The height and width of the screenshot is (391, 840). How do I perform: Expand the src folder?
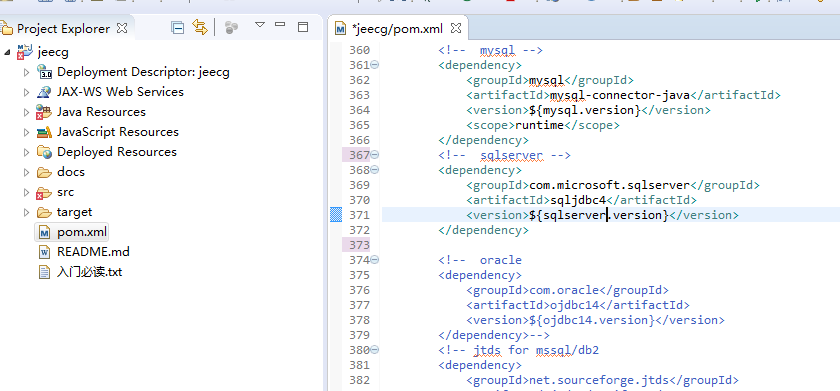pyautogui.click(x=27, y=192)
